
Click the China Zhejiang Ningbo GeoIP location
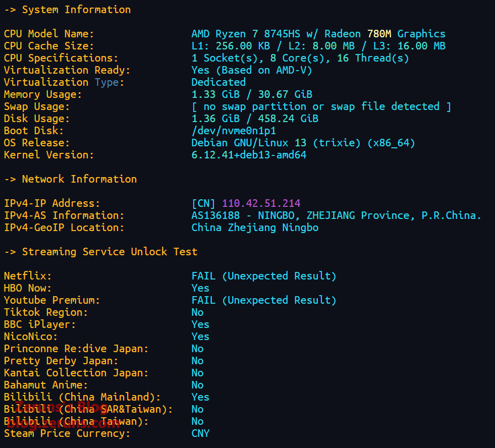255,228
